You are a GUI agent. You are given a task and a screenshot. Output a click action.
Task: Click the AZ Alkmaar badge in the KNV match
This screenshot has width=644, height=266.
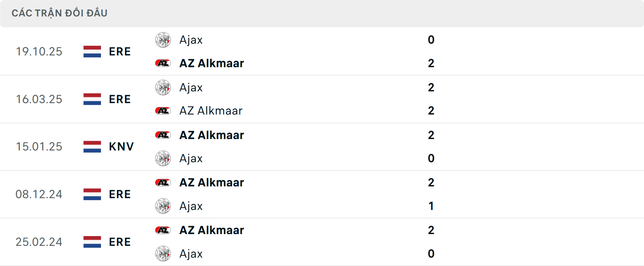point(163,135)
